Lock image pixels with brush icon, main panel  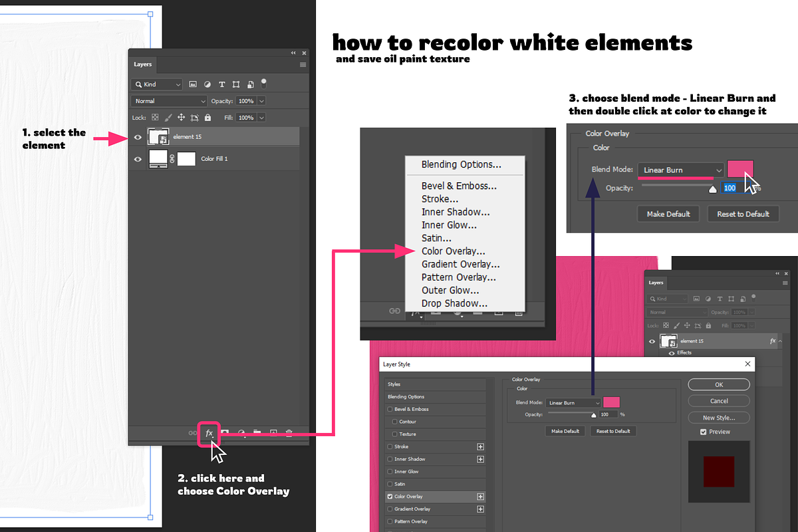coord(168,118)
